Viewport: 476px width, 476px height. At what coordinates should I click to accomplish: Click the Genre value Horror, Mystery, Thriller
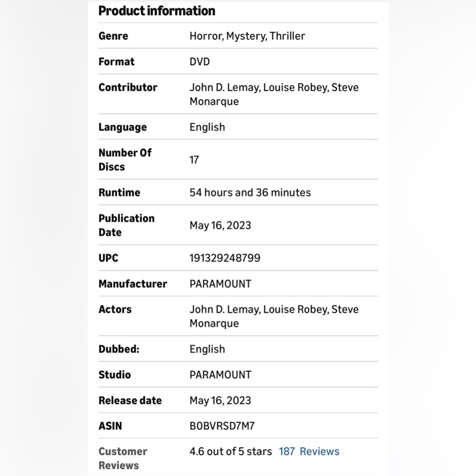247,36
